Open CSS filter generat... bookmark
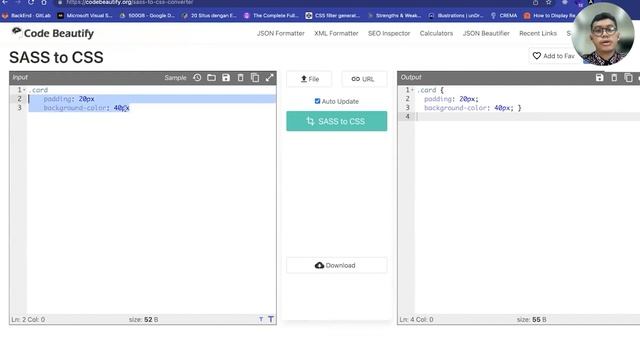The height and width of the screenshot is (360, 640). click(333, 16)
